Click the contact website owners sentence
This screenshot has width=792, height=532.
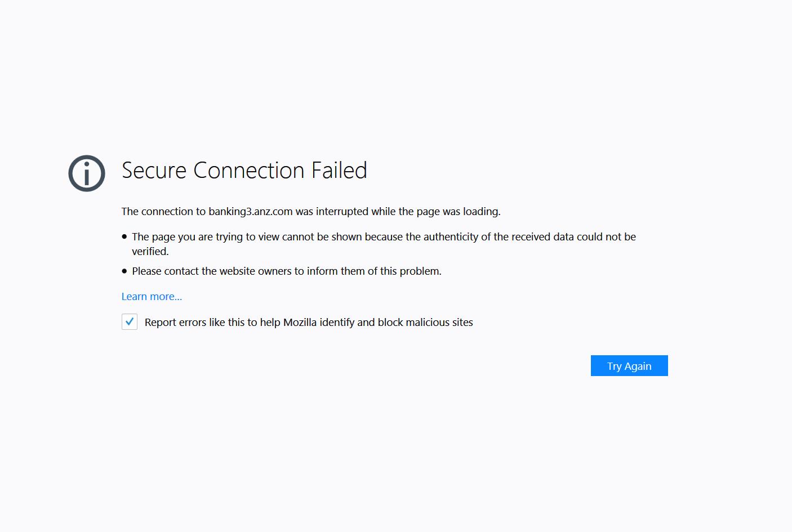click(286, 271)
